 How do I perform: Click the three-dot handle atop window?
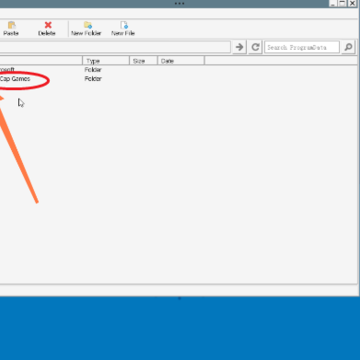(179, 3)
